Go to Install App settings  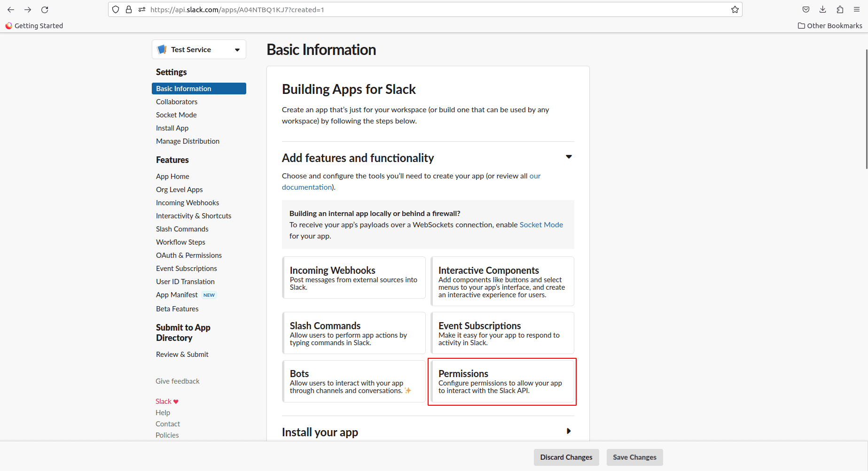pyautogui.click(x=172, y=128)
